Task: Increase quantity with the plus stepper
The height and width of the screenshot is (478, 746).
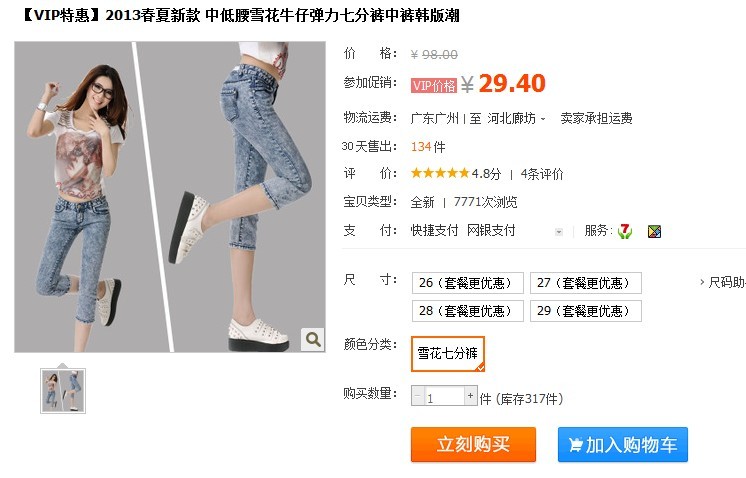Action: click(471, 395)
